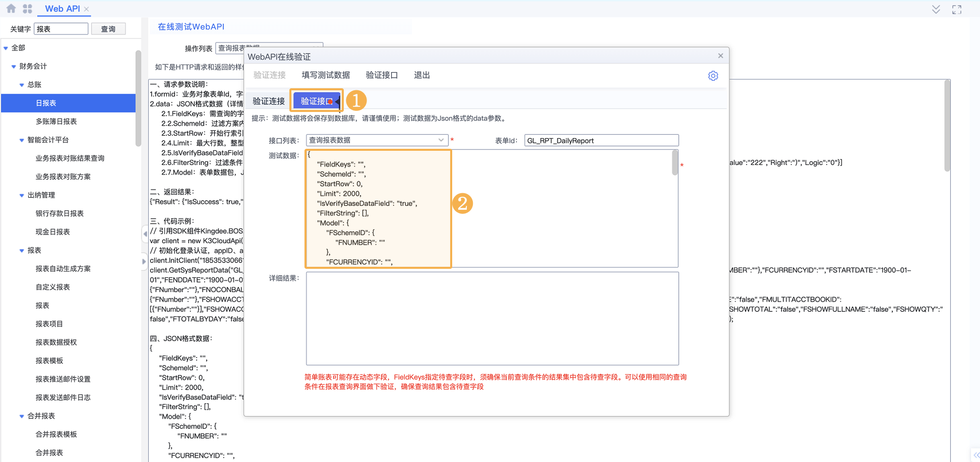The image size is (980, 462).
Task: Click the fullscreen icon at top right
Action: tap(956, 10)
